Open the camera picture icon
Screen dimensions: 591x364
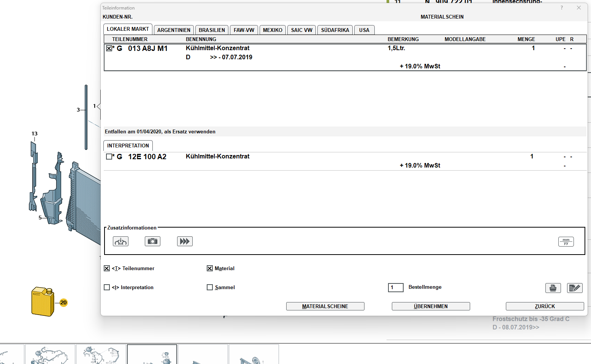(x=152, y=241)
